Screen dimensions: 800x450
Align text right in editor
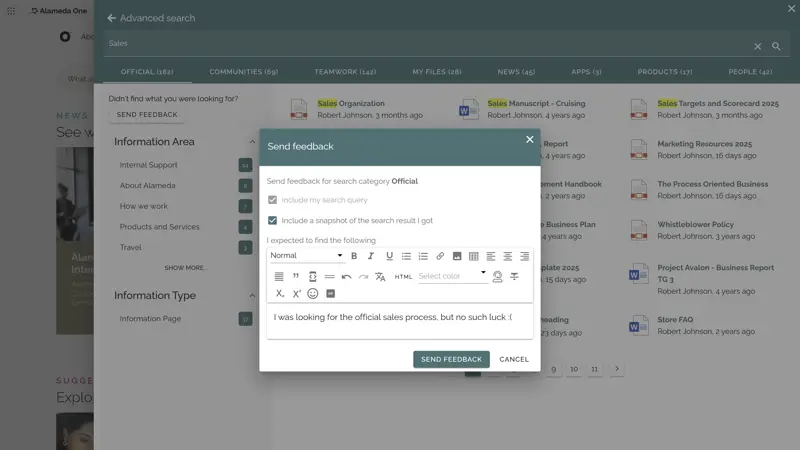point(524,256)
